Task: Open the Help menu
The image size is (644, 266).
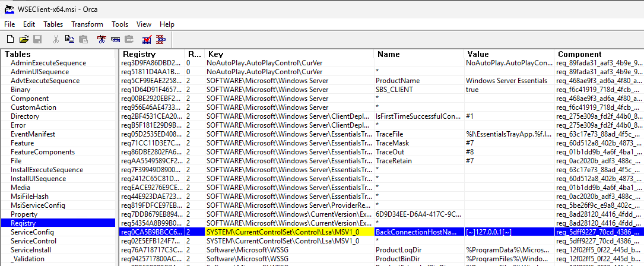Action: [167, 24]
